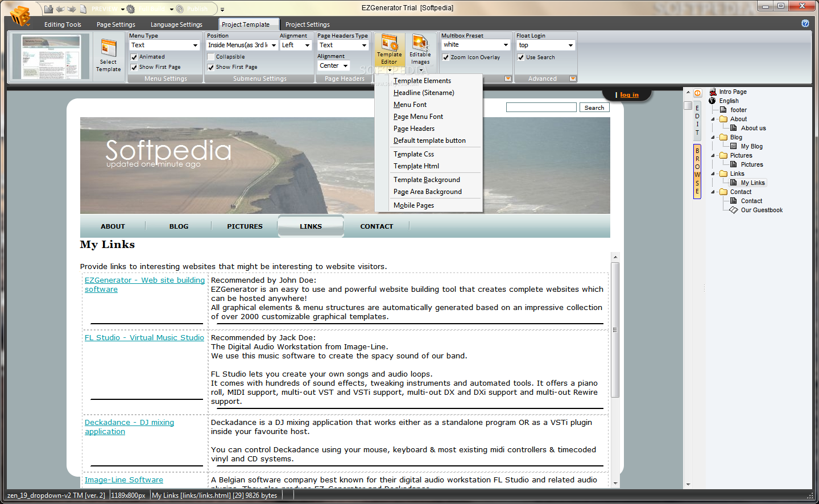Choose Template Elements from the dropdown menu
The height and width of the screenshot is (504, 819).
[x=428, y=81]
